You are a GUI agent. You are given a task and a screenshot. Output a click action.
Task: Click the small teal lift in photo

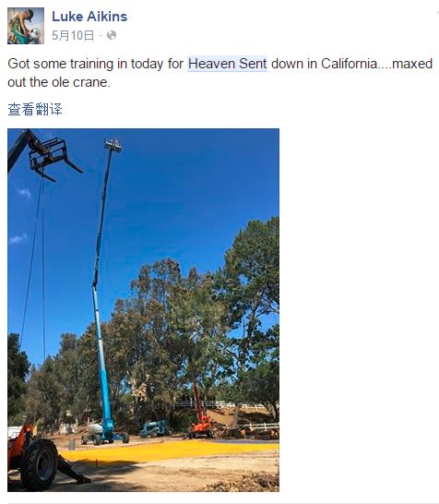pos(155,428)
